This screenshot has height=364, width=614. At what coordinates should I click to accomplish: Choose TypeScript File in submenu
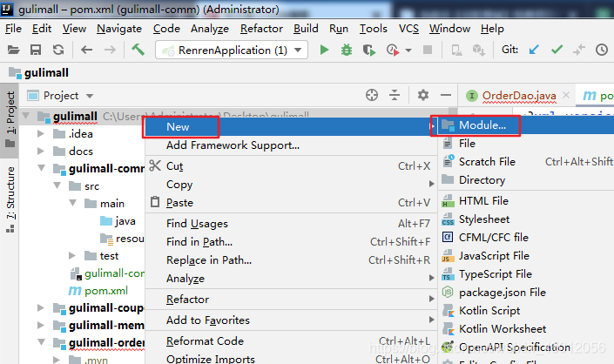coord(526,274)
